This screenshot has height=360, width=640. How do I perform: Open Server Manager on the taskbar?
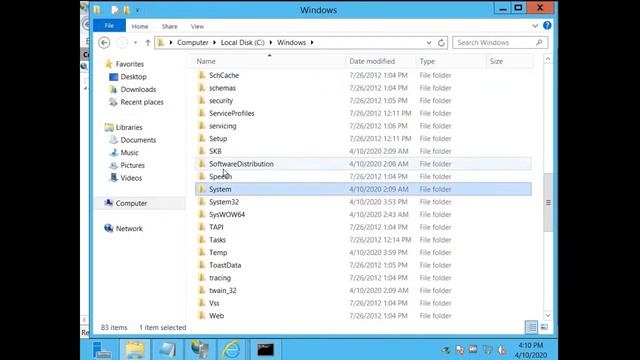(102, 350)
